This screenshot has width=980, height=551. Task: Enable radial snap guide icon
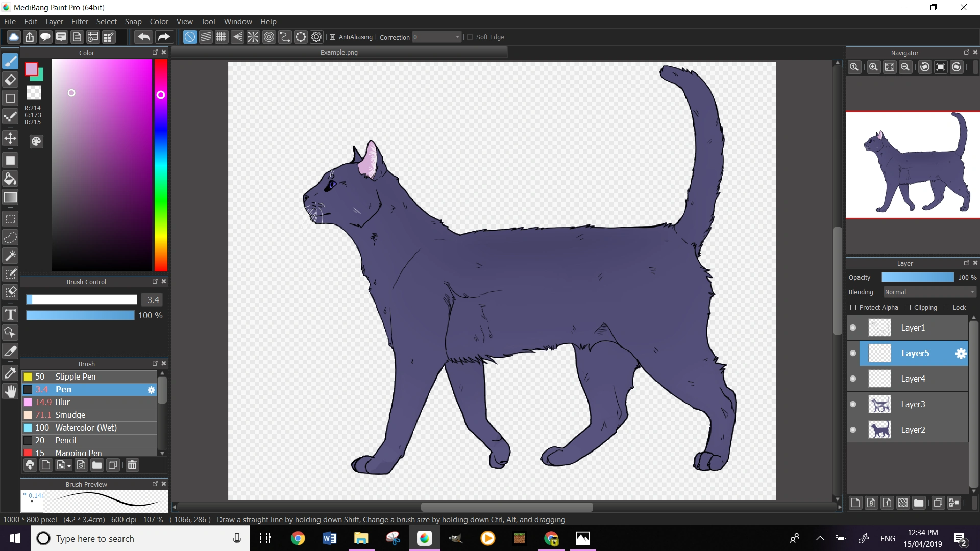point(253,37)
